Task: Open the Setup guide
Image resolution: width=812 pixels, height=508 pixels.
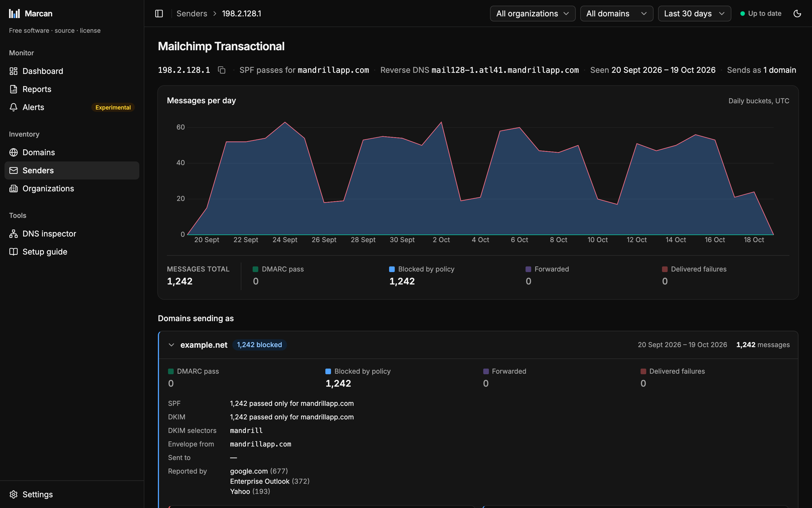Action: 72,252
